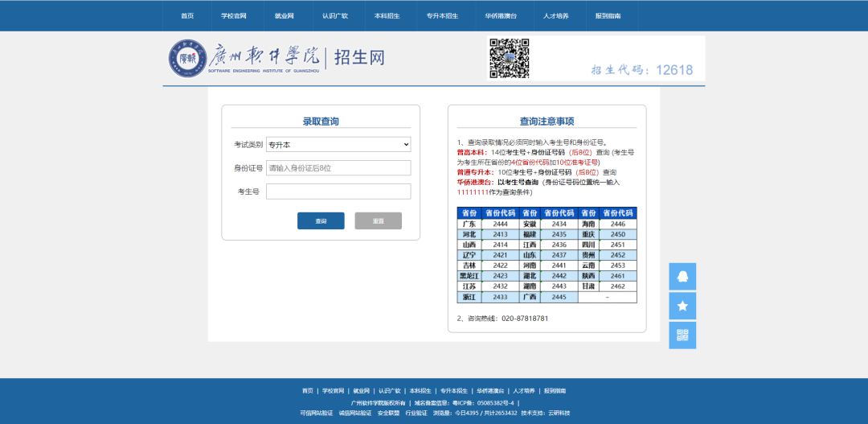This screenshot has width=868, height=424.
Task: Click the footer 就业网 link
Action: (x=361, y=391)
